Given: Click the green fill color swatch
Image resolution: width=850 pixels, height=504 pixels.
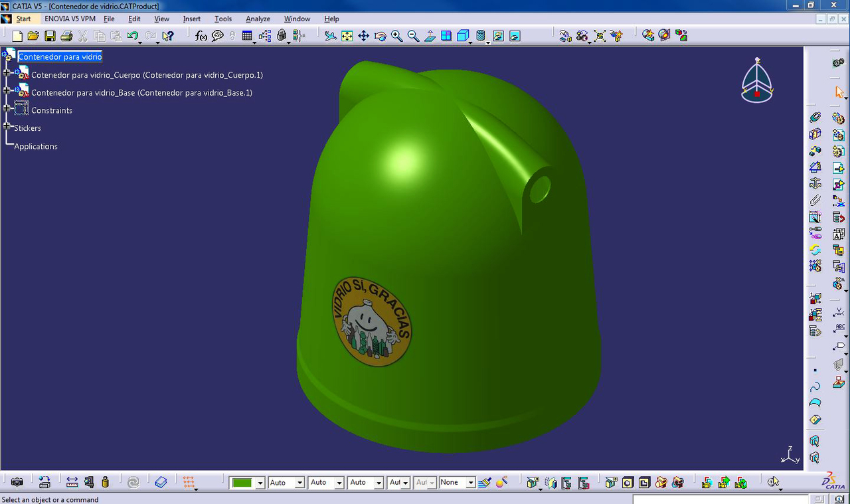Looking at the screenshot, I should [242, 483].
